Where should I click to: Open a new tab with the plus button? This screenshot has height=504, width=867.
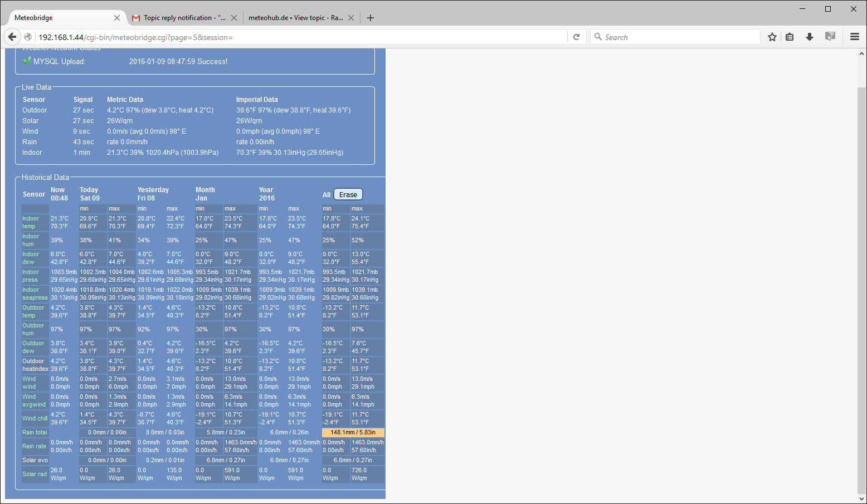[371, 18]
